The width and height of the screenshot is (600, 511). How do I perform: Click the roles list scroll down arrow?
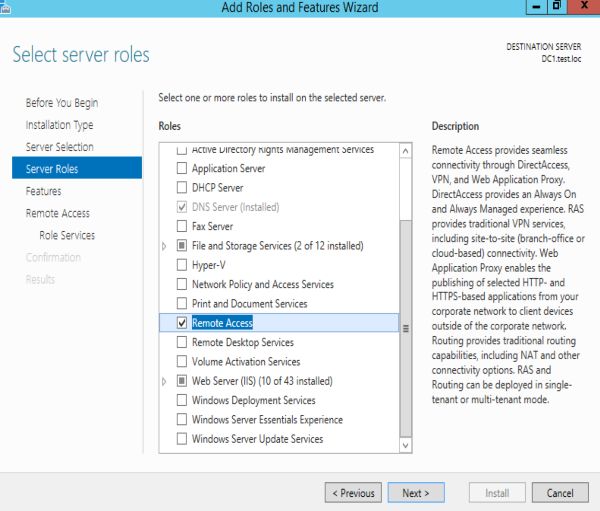click(x=406, y=445)
